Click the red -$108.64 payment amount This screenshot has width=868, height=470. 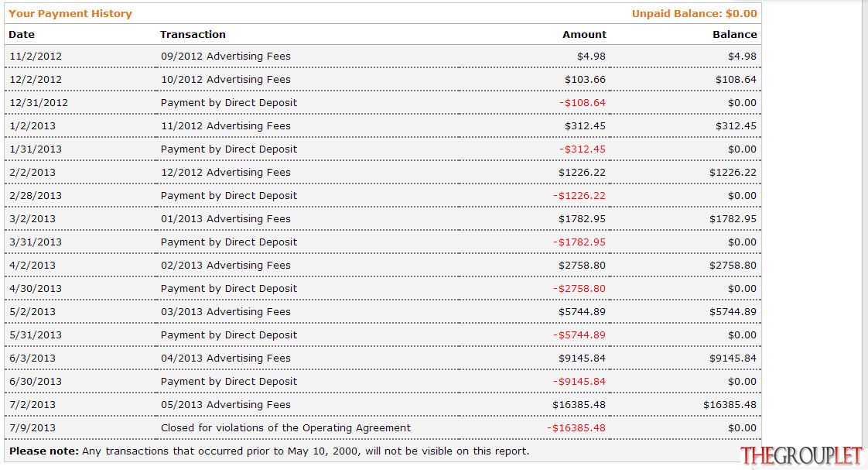click(583, 103)
